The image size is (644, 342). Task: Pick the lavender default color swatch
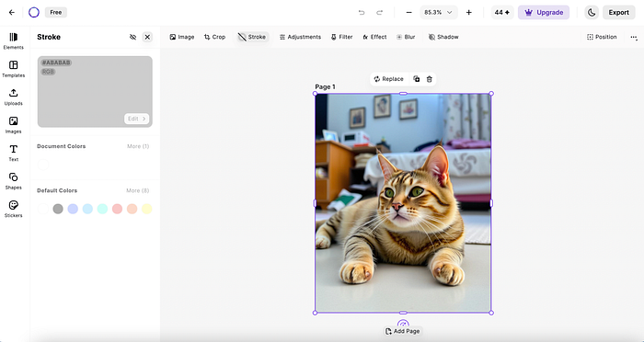coord(73,209)
